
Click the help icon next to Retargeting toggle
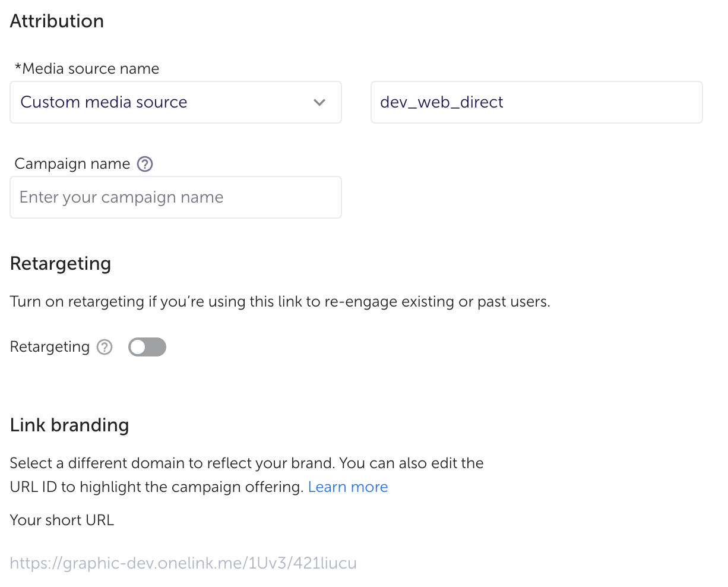tap(105, 347)
